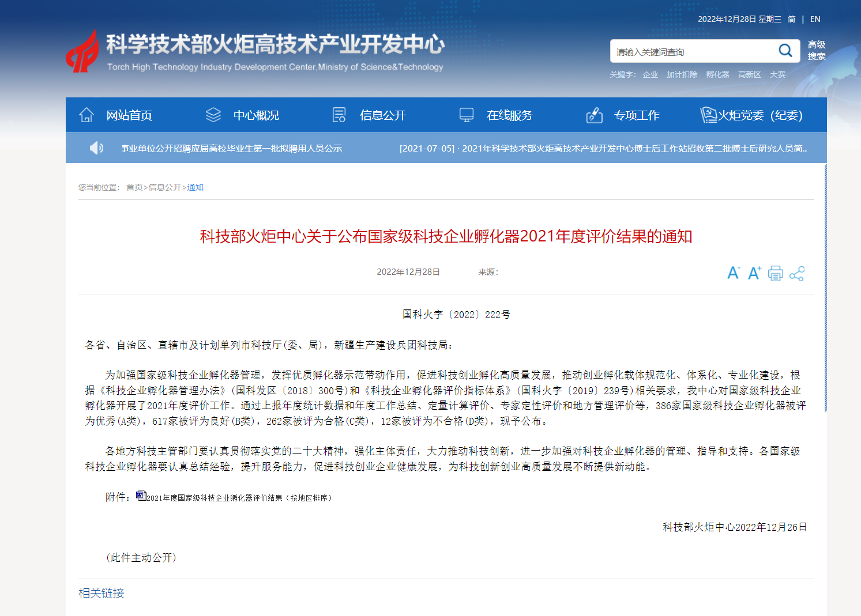Click document number 国科火字〔2022〕222号
Viewport: 861px width, 616px height.
point(456,315)
